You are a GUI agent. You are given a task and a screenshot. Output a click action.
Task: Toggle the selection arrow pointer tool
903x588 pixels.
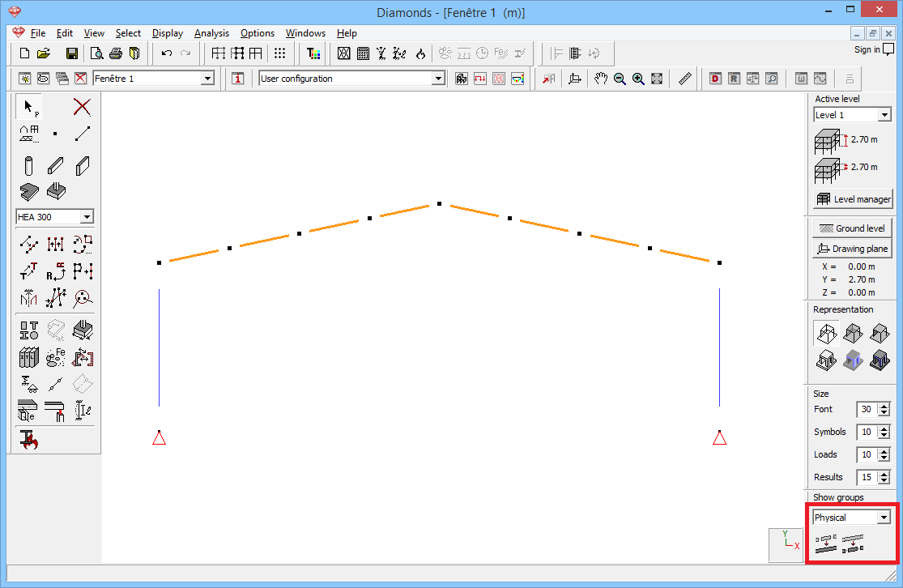(29, 107)
